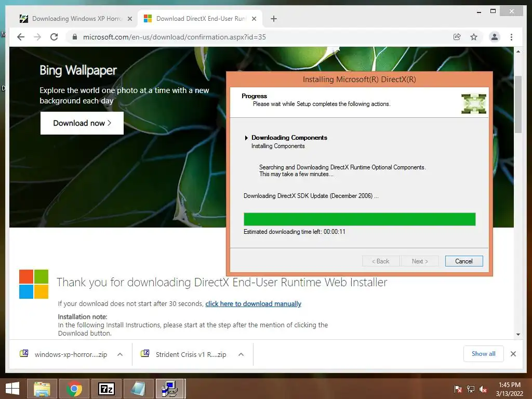Close the Download DirectX End-User Runtime tab
This screenshot has width=532, height=399.
tap(254, 19)
